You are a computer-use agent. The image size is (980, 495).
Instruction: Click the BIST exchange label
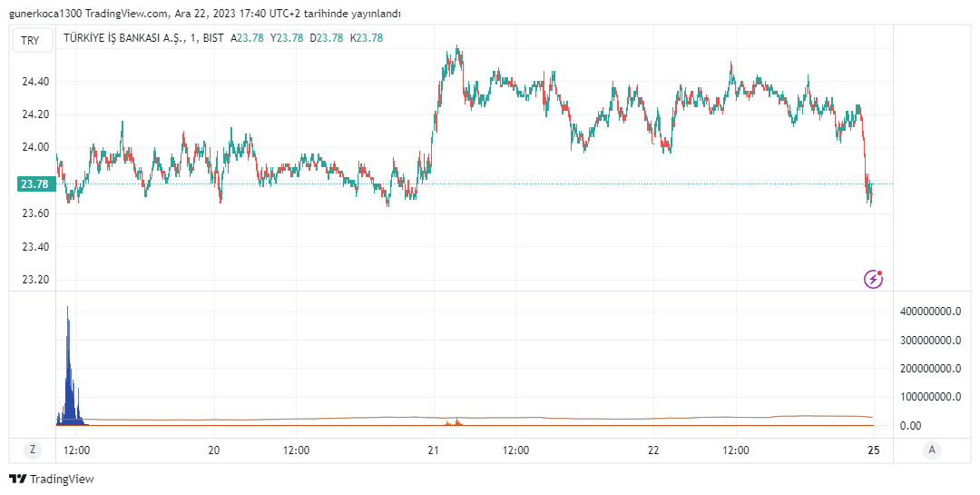(x=213, y=38)
